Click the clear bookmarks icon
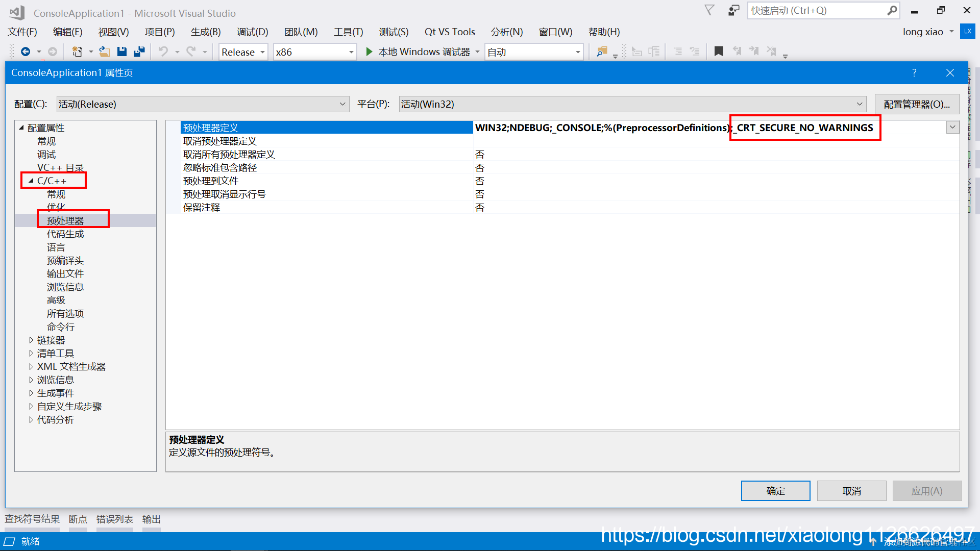This screenshot has height=551, width=980. (771, 51)
